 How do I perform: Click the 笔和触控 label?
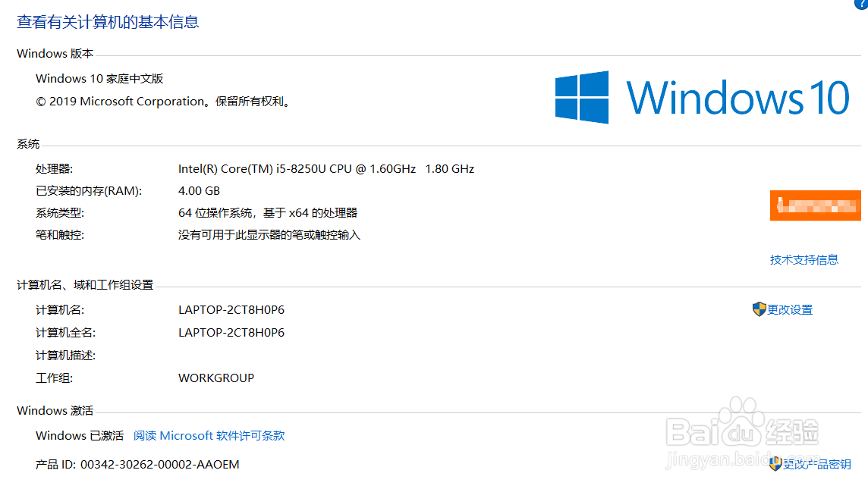coord(61,235)
